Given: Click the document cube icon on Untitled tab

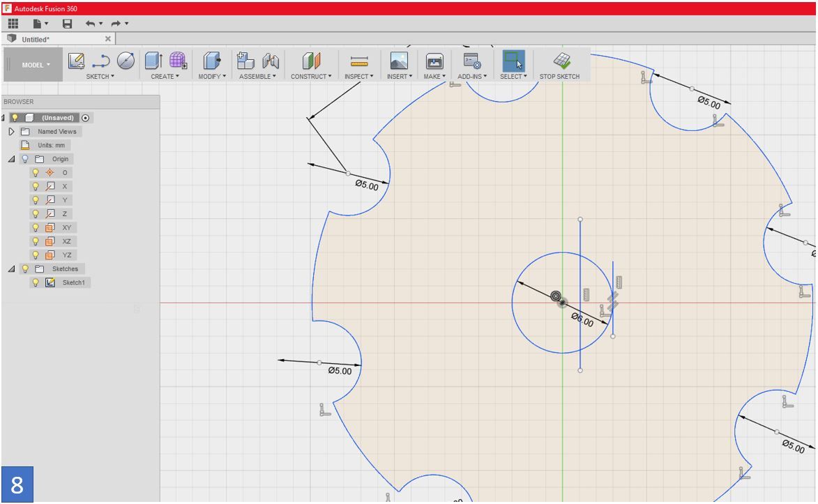Looking at the screenshot, I should 12,38.
